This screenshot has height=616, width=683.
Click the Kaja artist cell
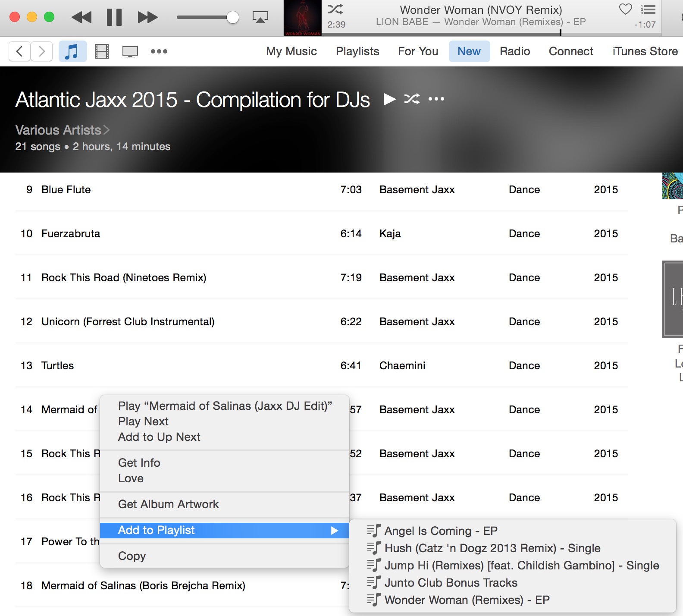[x=390, y=234]
